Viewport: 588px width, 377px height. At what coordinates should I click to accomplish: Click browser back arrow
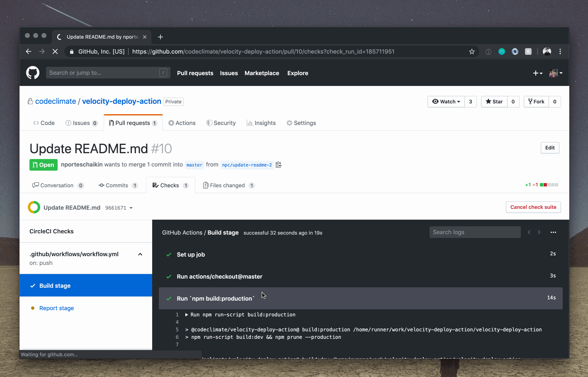29,51
